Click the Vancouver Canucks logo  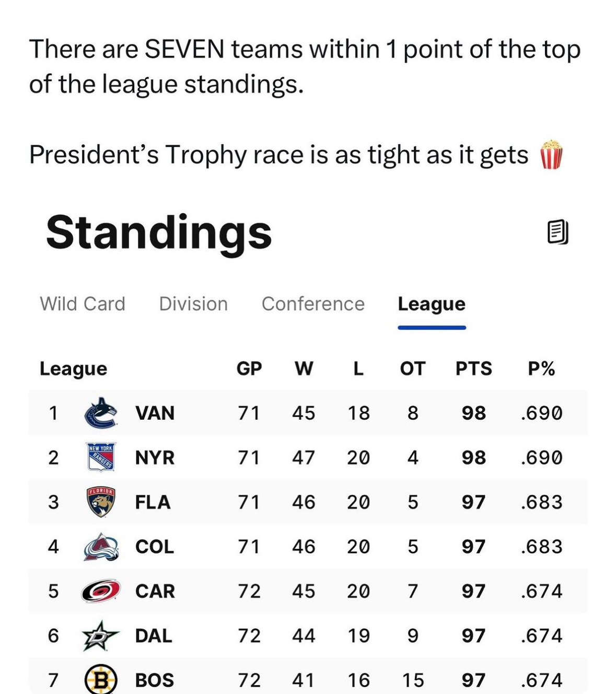(x=100, y=413)
